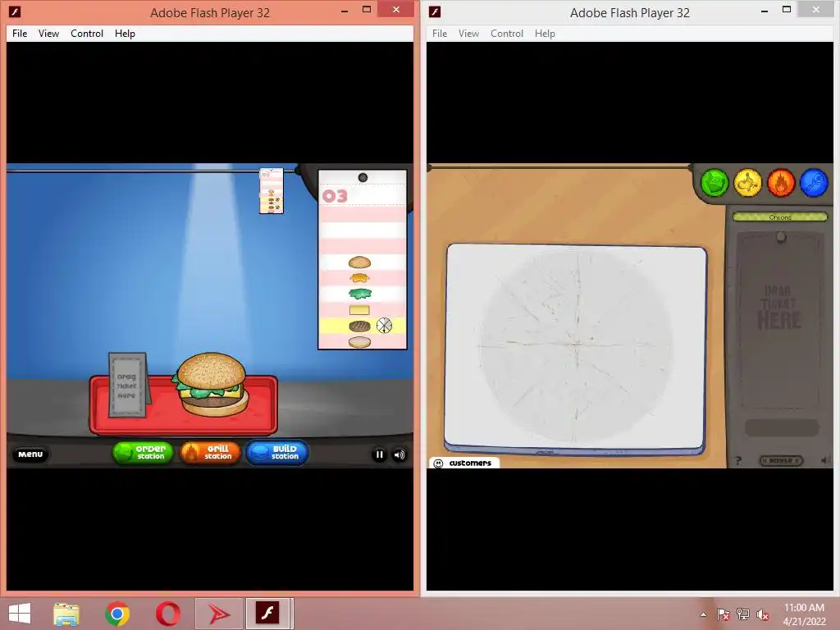Maximize the right Flash Player window
This screenshot has width=840, height=630.
point(787,9)
